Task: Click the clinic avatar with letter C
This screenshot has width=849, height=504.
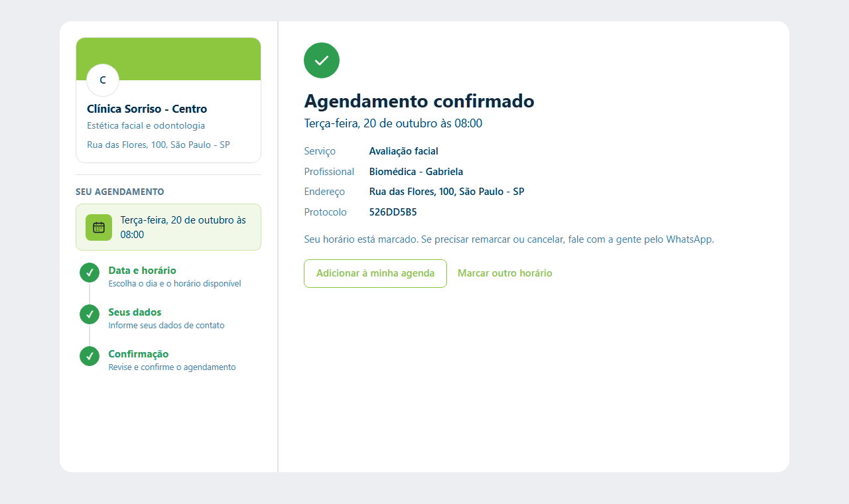Action: tap(103, 80)
